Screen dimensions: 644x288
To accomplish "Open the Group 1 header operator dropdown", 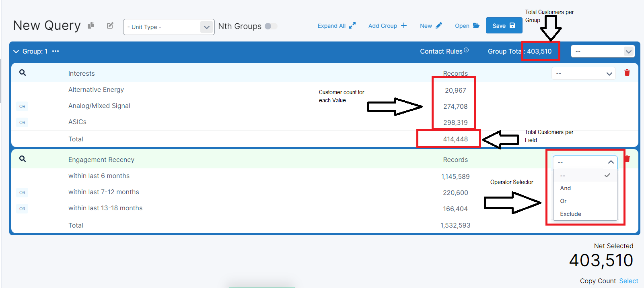I will 602,51.
